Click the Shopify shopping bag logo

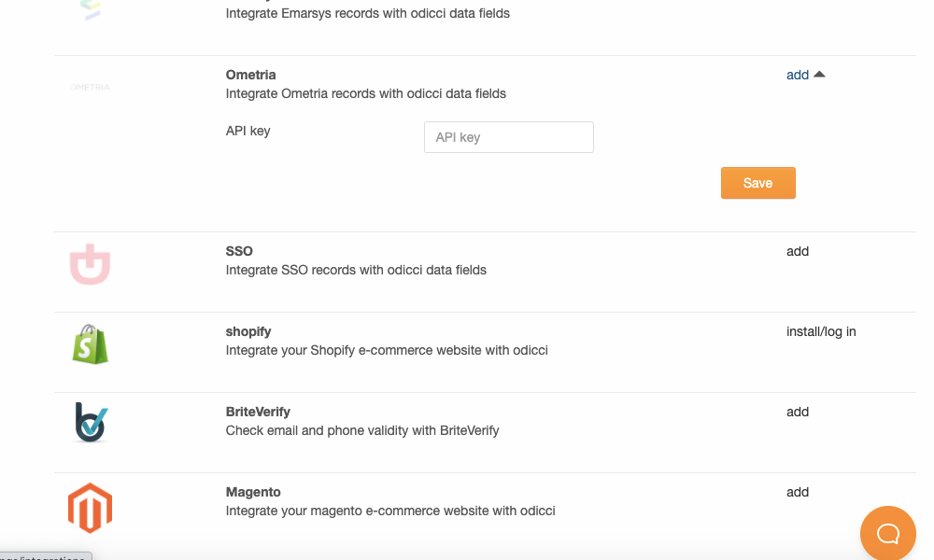(x=91, y=344)
